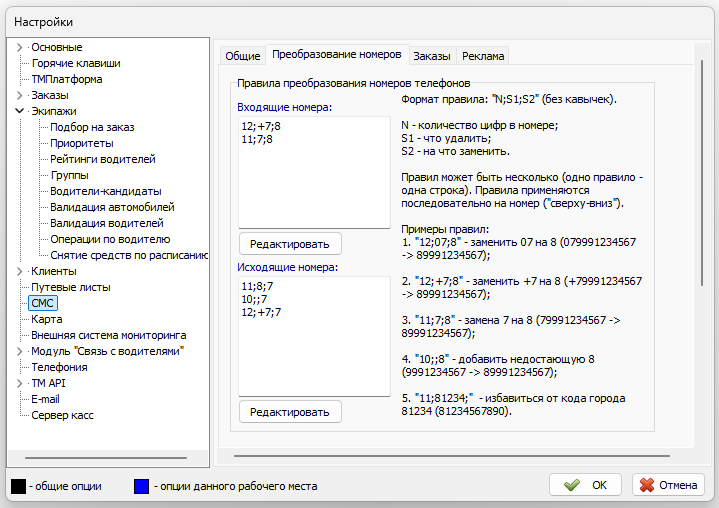Open Водители-кандидаты settings

point(106,191)
